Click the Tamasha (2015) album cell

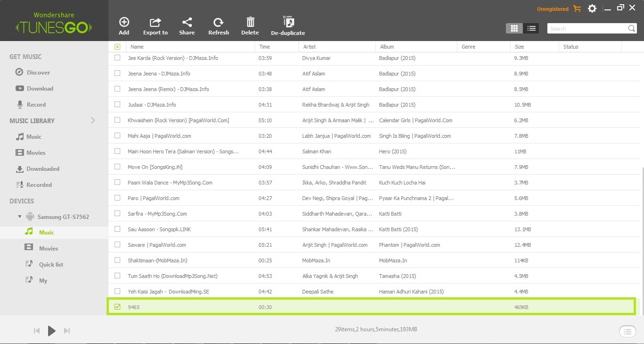[x=397, y=276]
